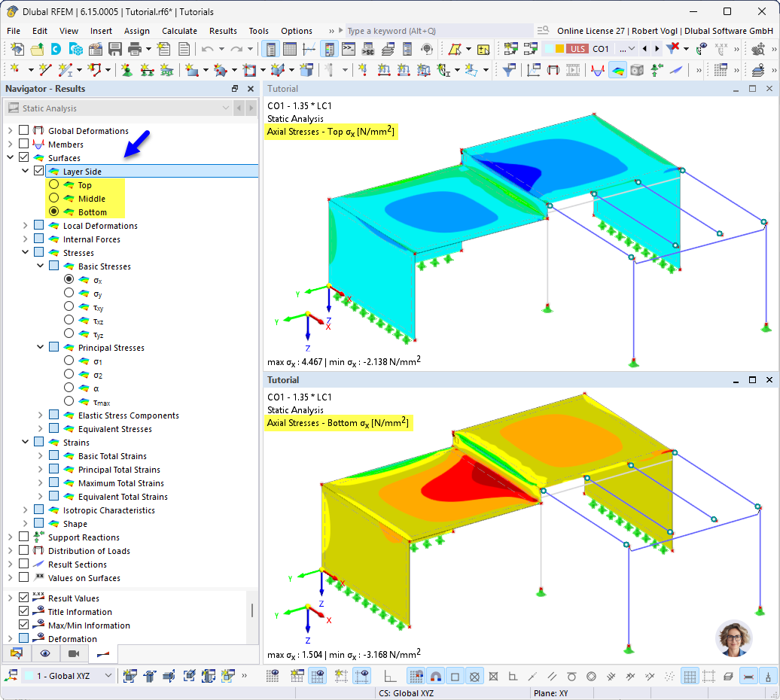Select the Middle layer side option

coord(53,198)
